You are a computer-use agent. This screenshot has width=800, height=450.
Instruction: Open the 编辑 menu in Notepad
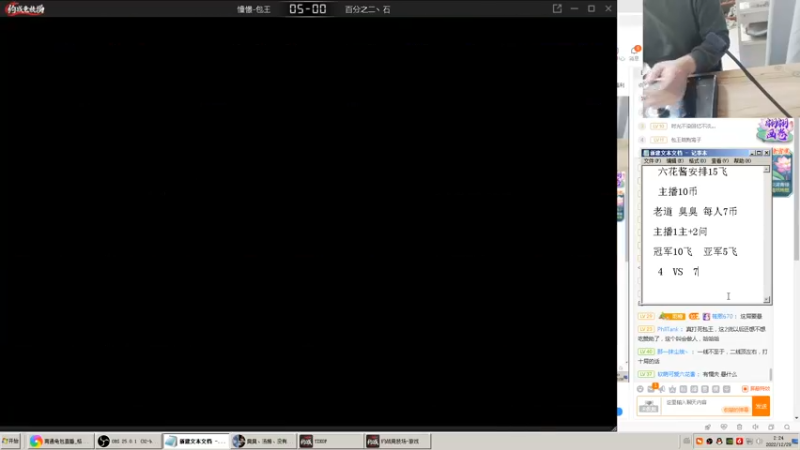tap(674, 161)
